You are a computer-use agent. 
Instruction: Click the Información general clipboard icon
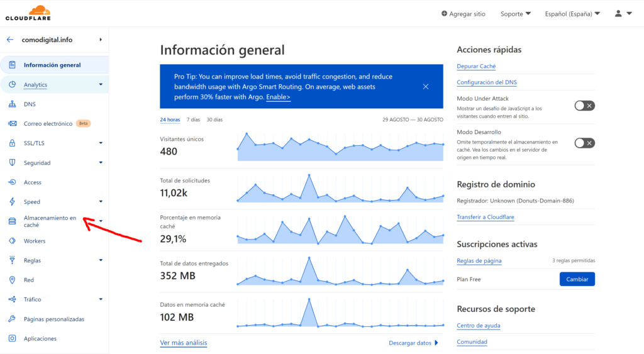[x=13, y=65]
